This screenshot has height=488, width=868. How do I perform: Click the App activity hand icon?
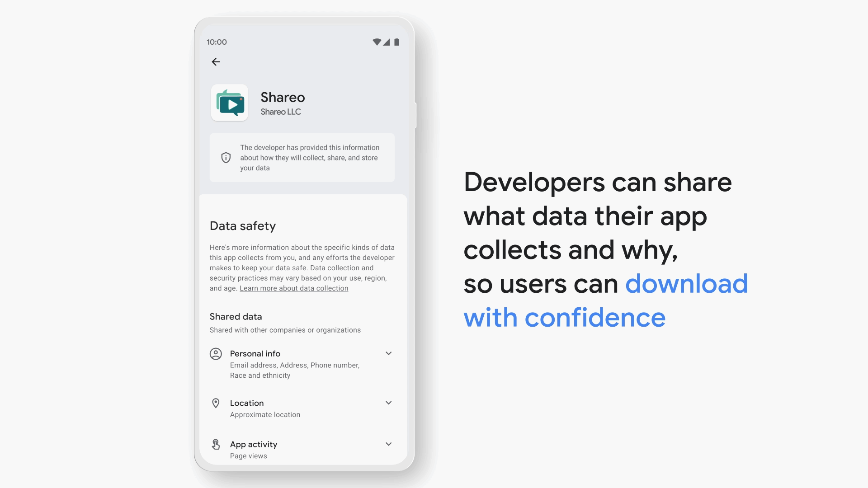[x=216, y=444]
